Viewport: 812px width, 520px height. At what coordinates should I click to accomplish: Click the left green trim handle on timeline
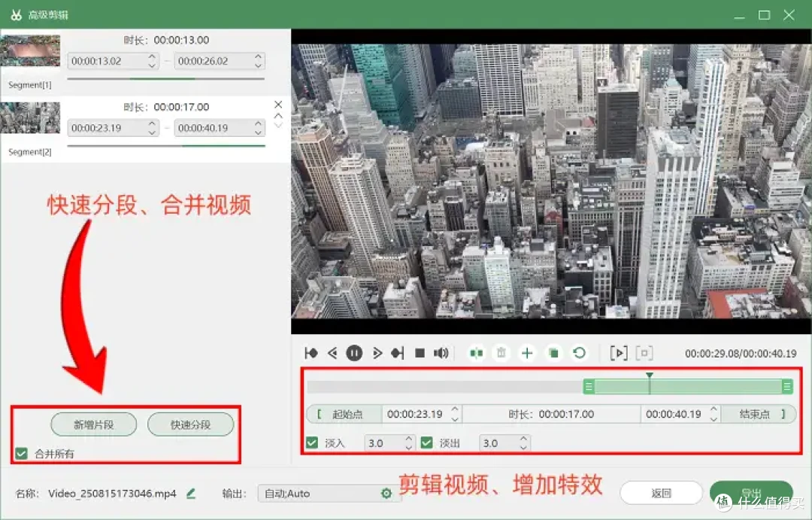point(588,386)
